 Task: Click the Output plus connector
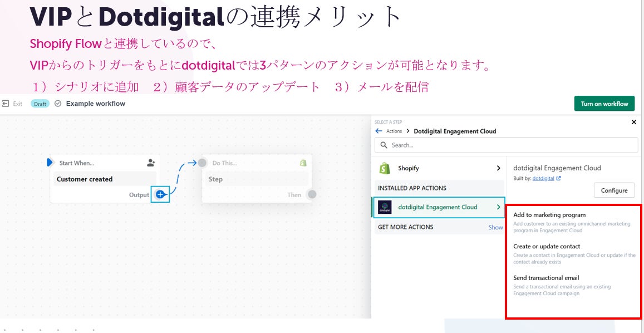160,194
